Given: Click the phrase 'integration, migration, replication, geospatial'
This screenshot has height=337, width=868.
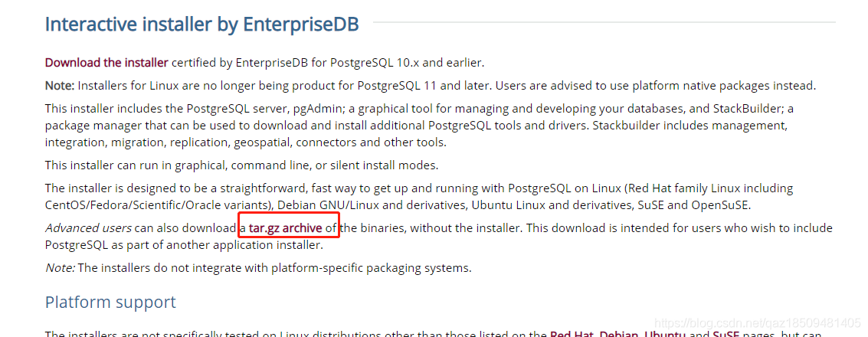Looking at the screenshot, I should point(168,142).
